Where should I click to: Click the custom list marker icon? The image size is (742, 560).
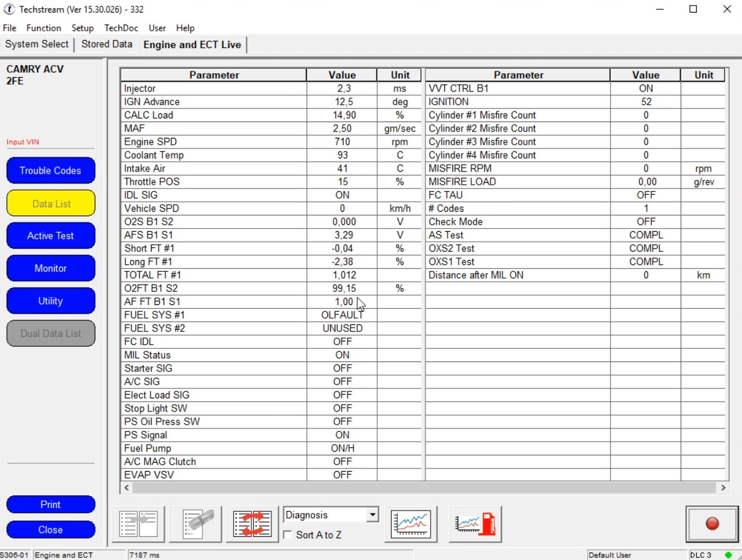195,524
